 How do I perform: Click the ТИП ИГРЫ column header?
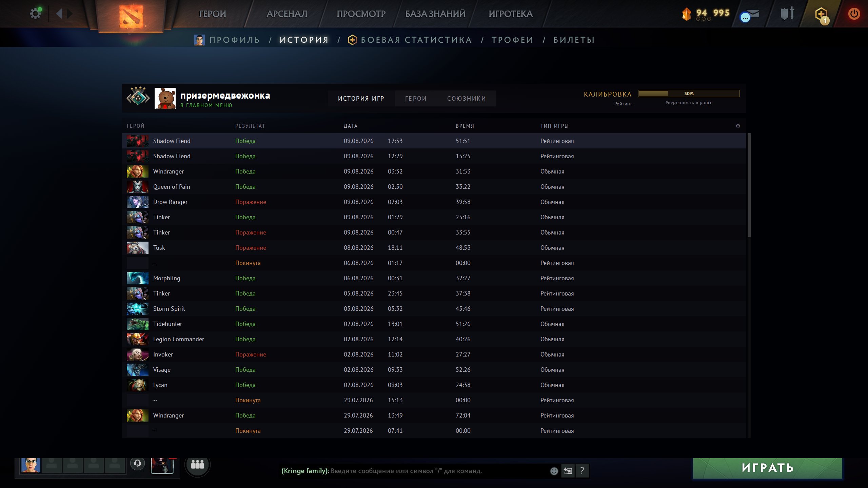click(x=554, y=126)
